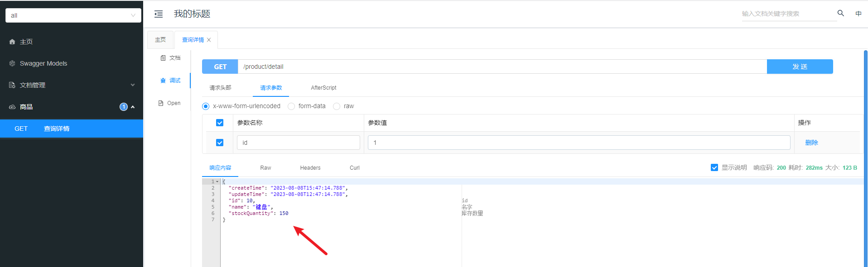Click 删除 link for id parameter
Viewport: 868px width, 267px height.
[x=811, y=143]
